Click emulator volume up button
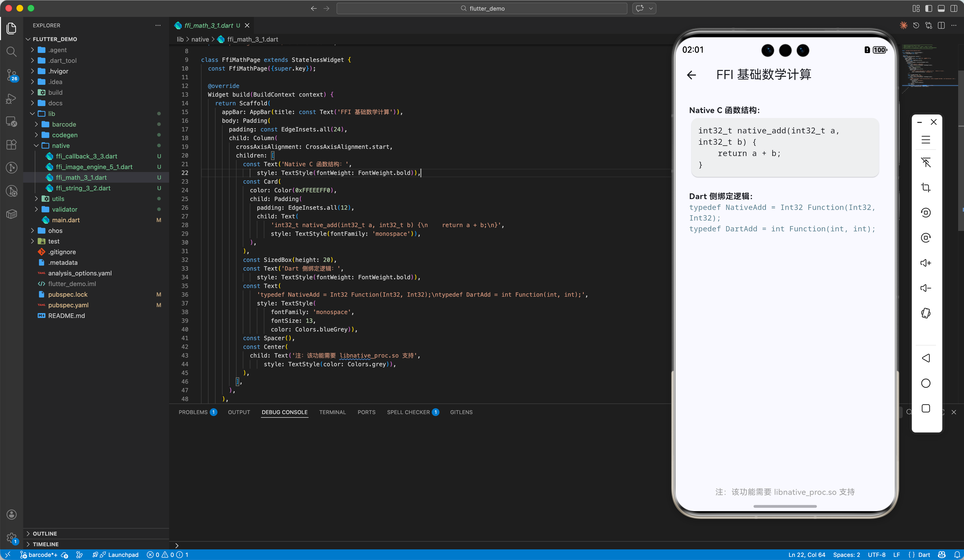The height and width of the screenshot is (560, 964). (926, 263)
